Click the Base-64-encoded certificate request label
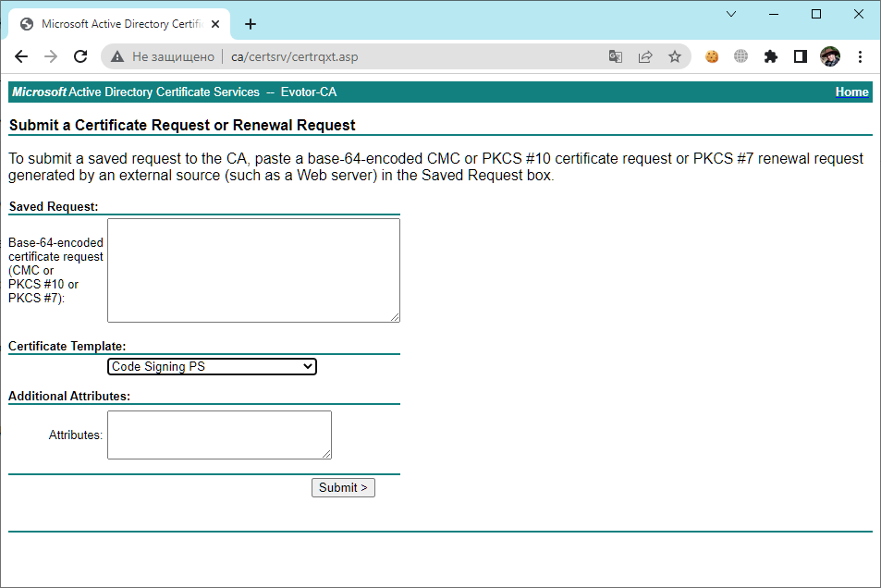881x588 pixels. click(55, 270)
